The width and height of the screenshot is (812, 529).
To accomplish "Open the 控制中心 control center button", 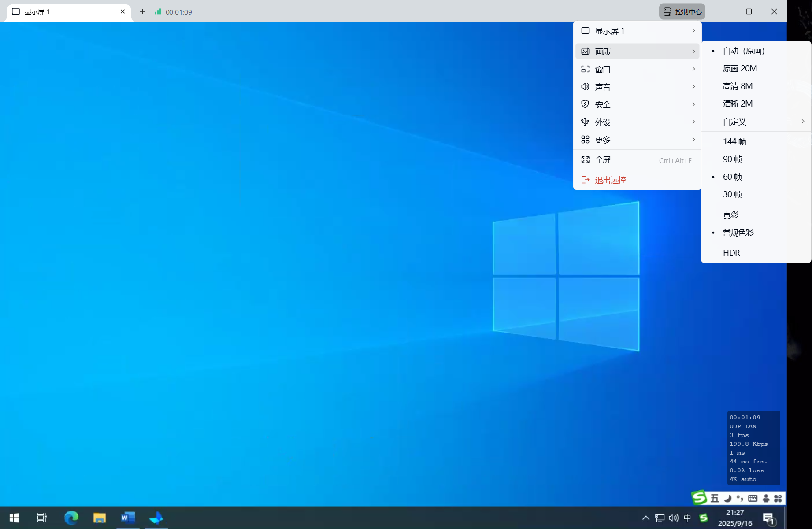I will tap(682, 11).
